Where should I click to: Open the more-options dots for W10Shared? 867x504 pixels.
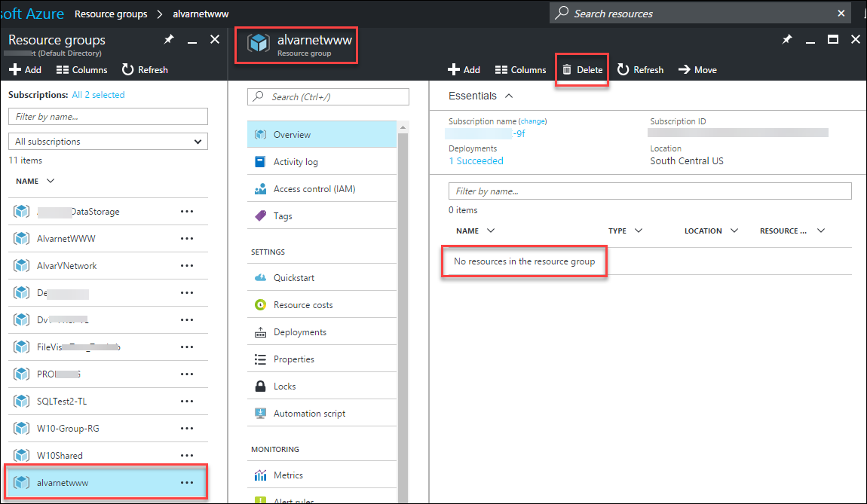point(187,455)
